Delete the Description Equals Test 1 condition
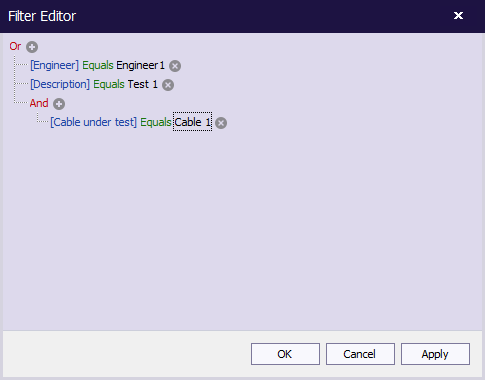The width and height of the screenshot is (485, 380). 168,85
